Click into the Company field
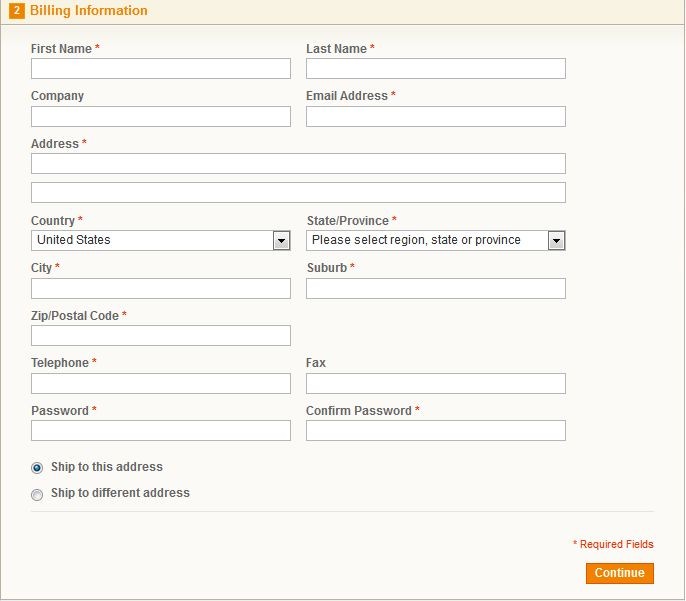The width and height of the screenshot is (686, 601). [x=161, y=116]
